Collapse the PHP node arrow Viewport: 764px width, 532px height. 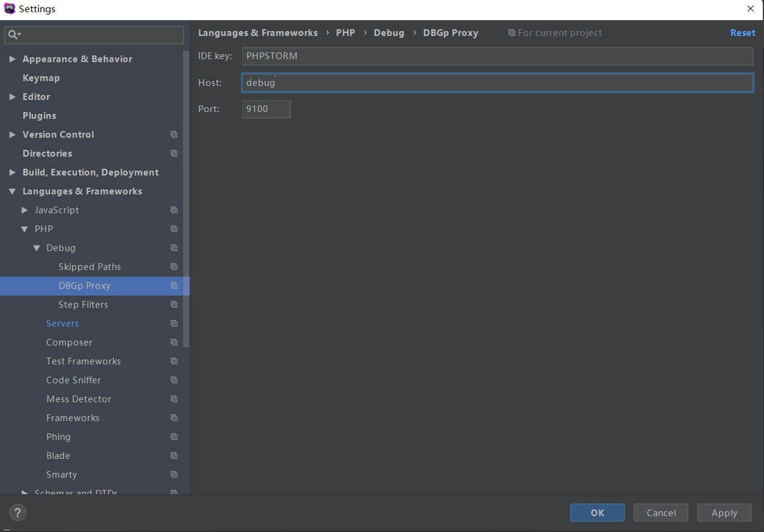coord(24,229)
